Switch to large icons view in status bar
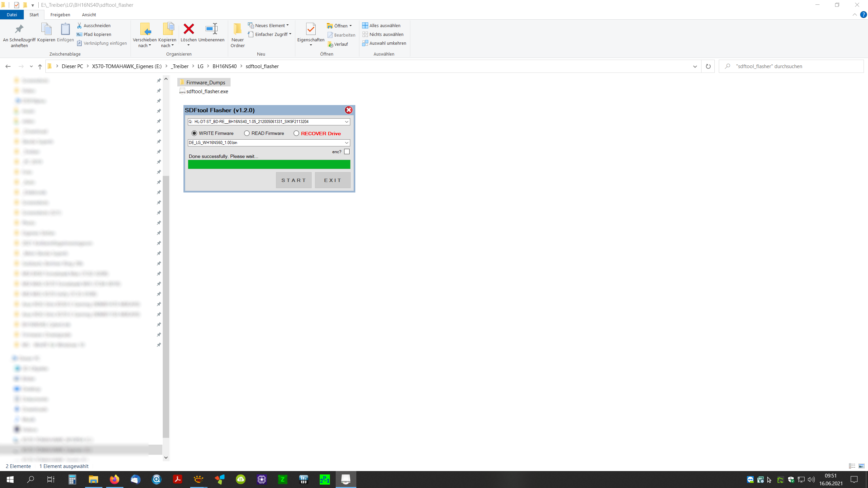868x488 pixels. [x=862, y=466]
